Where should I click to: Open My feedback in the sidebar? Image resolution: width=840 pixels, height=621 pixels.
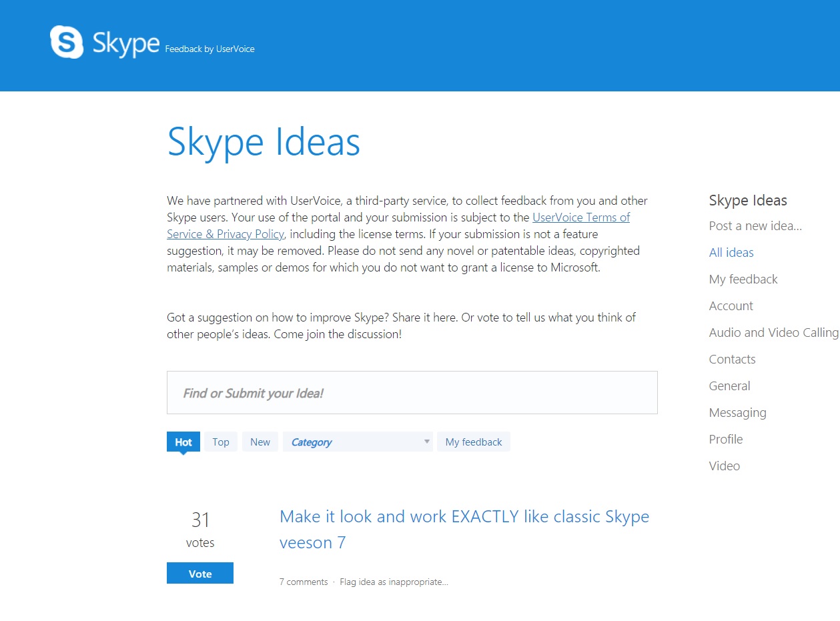[743, 279]
